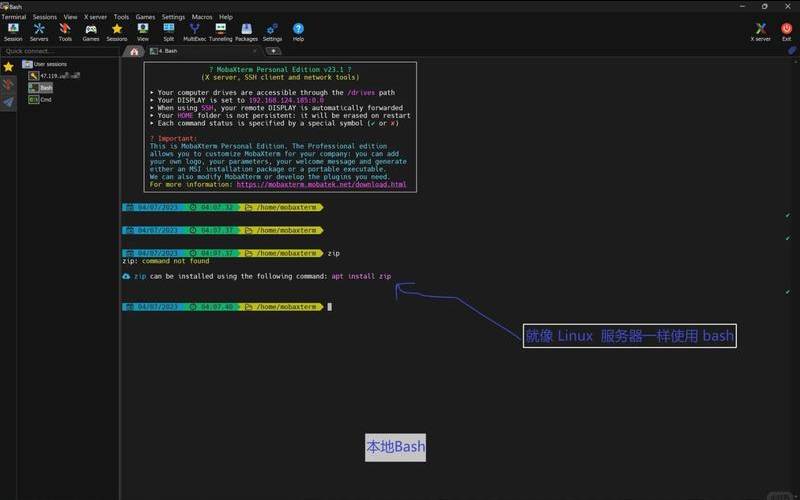The height and width of the screenshot is (500, 800).
Task: Open the Packages toolbar icon
Action: (246, 32)
